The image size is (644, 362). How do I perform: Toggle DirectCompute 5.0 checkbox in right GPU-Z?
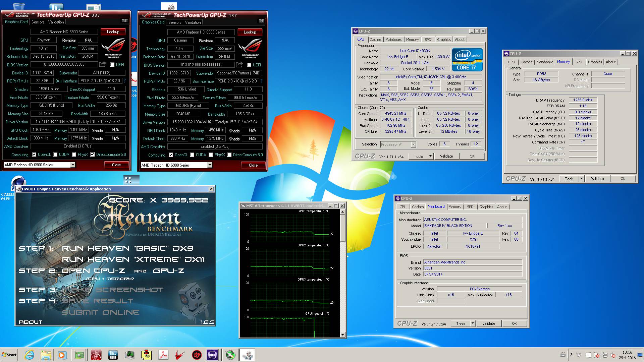click(x=229, y=155)
